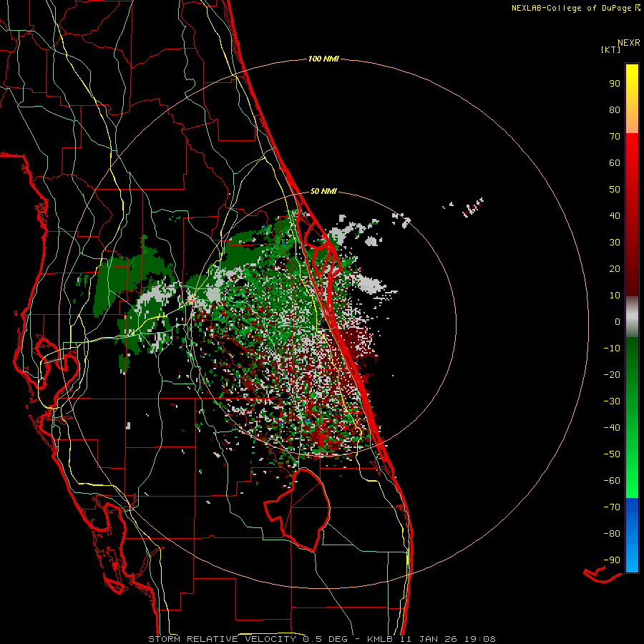
Task: Click the 20 value on velocity scale
Action: (x=615, y=269)
